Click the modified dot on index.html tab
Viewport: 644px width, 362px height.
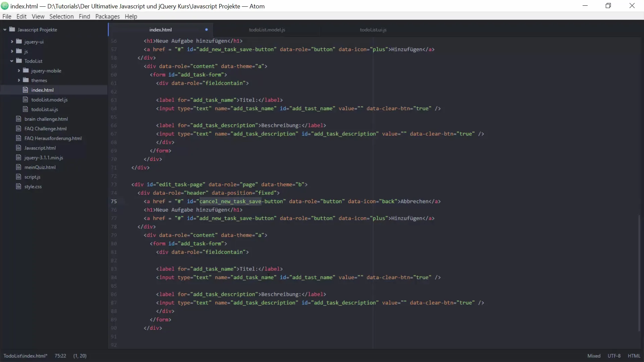pos(206,30)
